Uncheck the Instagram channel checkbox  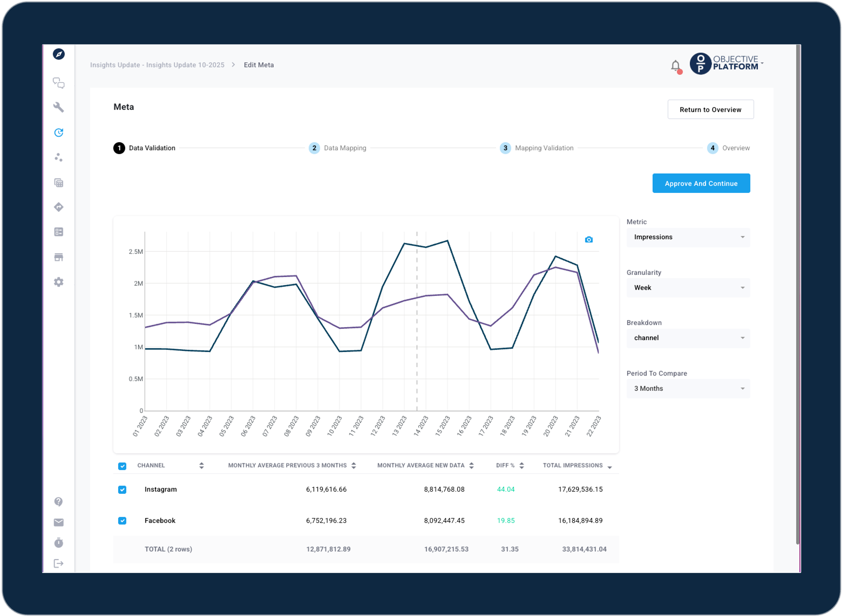point(122,490)
